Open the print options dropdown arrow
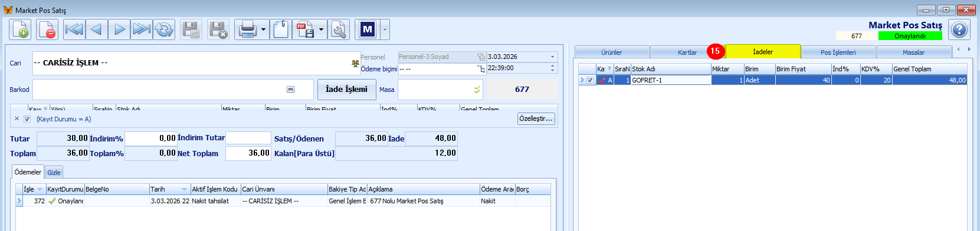Screen dimensions: 980x231 [x=264, y=29]
